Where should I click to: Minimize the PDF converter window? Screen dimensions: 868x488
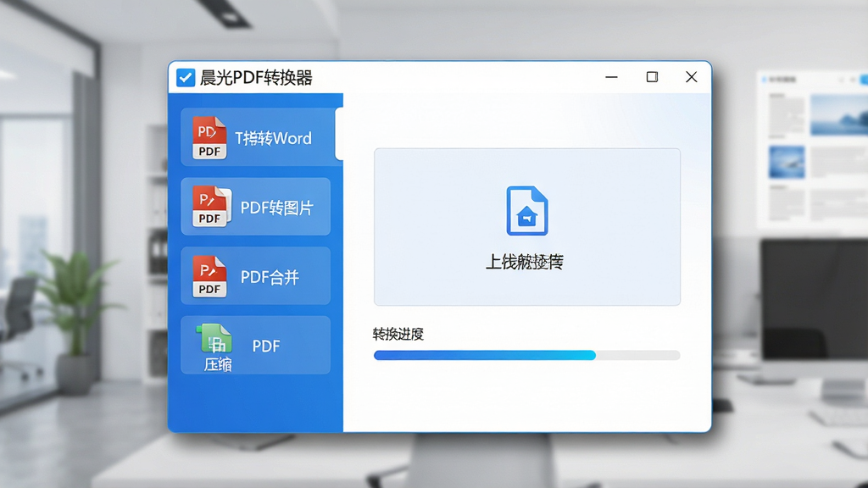pos(611,77)
